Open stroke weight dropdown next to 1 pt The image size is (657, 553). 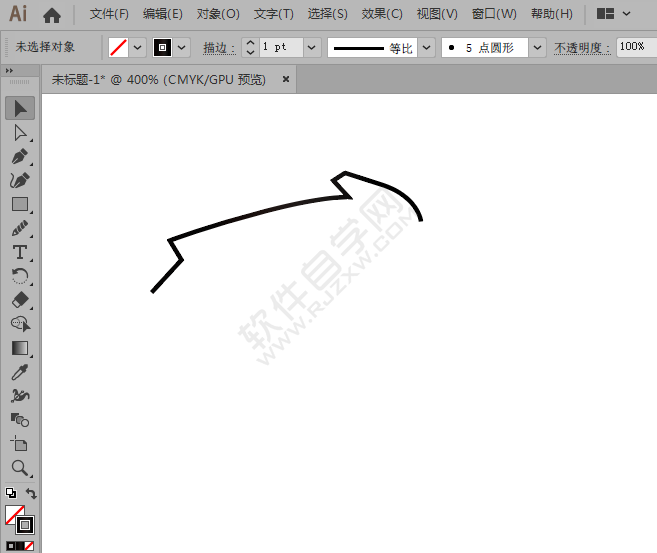pos(312,47)
